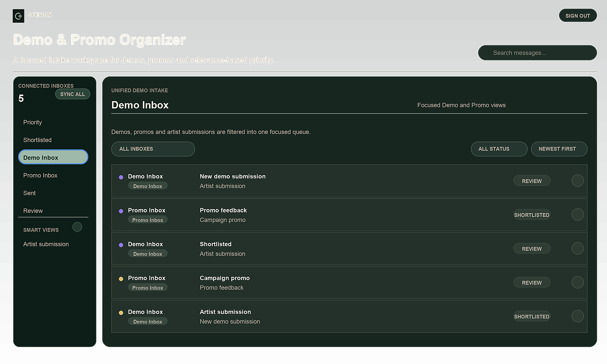The image size is (607, 364).
Task: Open the All Status filter dropdown
Action: click(x=499, y=149)
